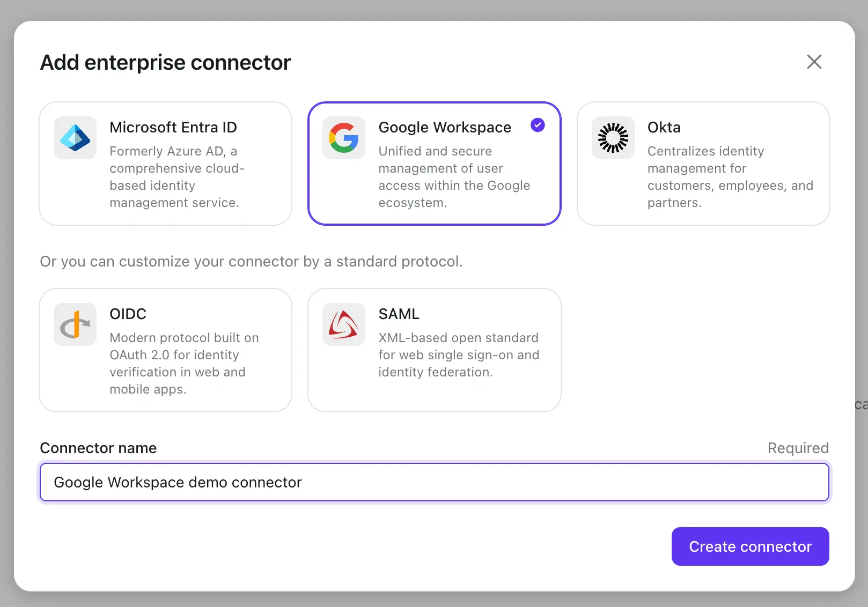Deselect the Google Workspace connector option
The width and height of the screenshot is (868, 607).
tap(435, 163)
